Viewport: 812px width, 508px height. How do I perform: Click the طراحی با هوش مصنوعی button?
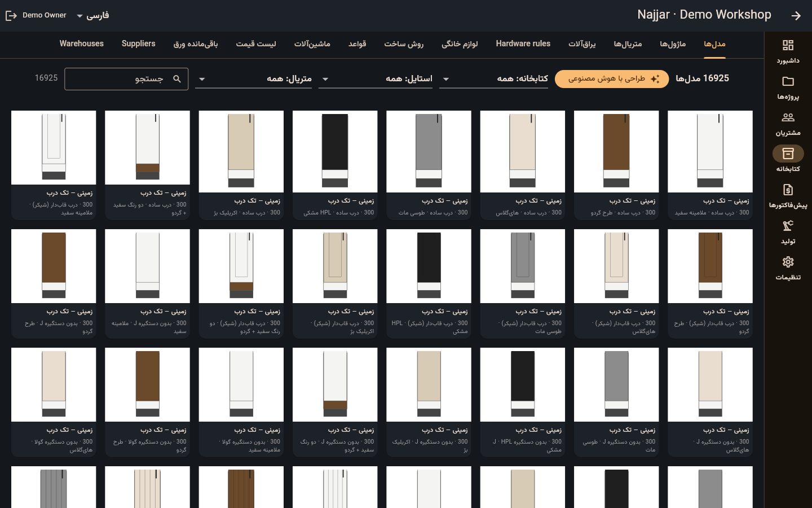tap(612, 79)
